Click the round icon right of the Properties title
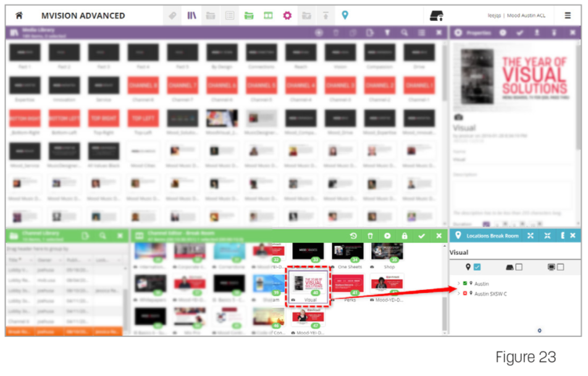The height and width of the screenshot is (376, 588). tap(503, 33)
